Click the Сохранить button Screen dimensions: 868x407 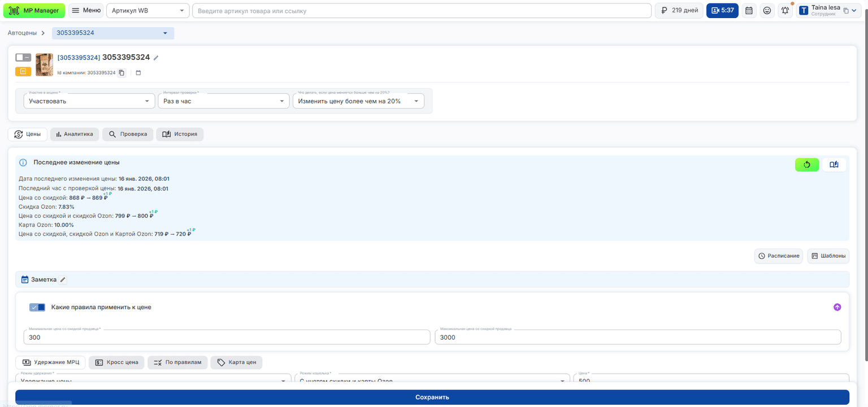pos(432,397)
